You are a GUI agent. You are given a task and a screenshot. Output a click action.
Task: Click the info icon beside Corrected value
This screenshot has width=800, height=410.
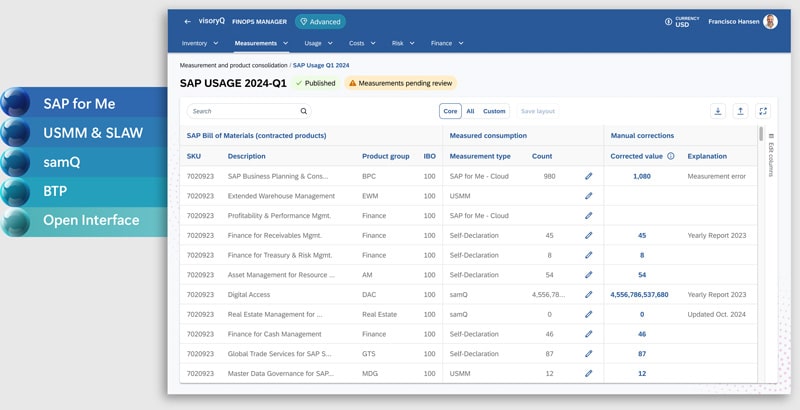[671, 156]
